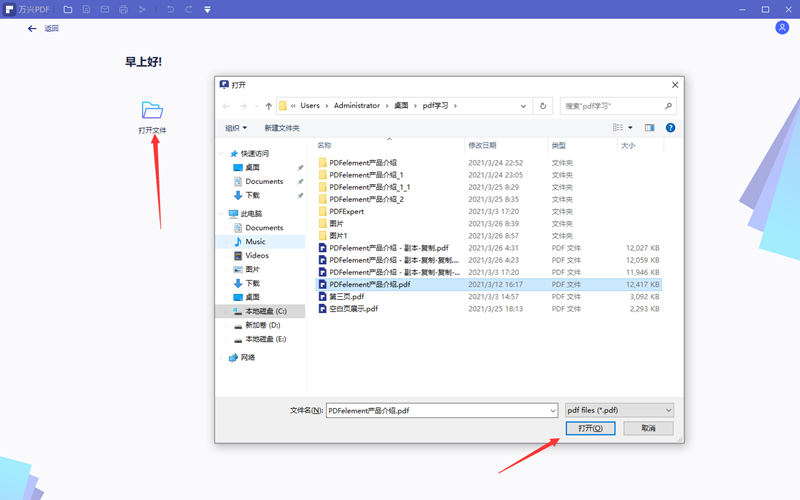Click the 取消 button
Image resolution: width=800 pixels, height=500 pixels.
click(x=648, y=428)
